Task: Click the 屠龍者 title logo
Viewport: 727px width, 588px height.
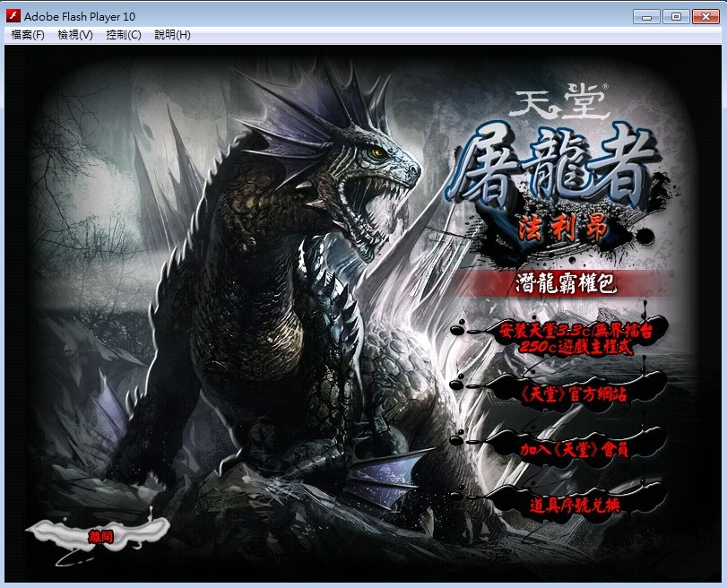Action: 554,165
